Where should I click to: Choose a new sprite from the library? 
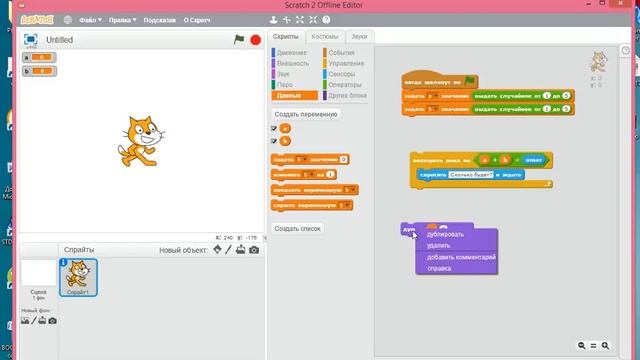217,249
